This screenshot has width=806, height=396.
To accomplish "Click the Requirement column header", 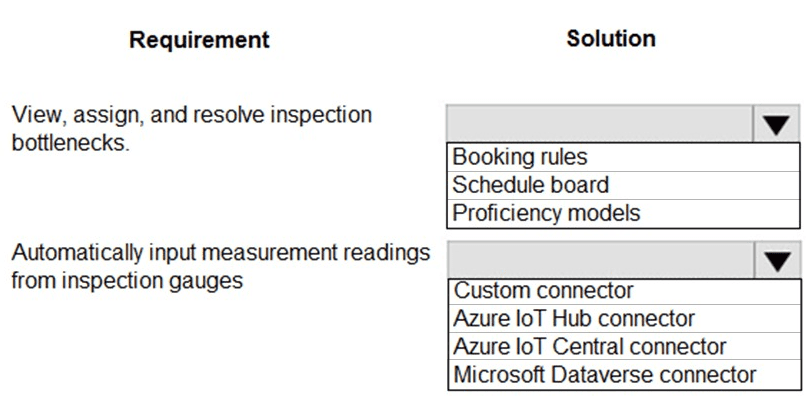I will [199, 40].
